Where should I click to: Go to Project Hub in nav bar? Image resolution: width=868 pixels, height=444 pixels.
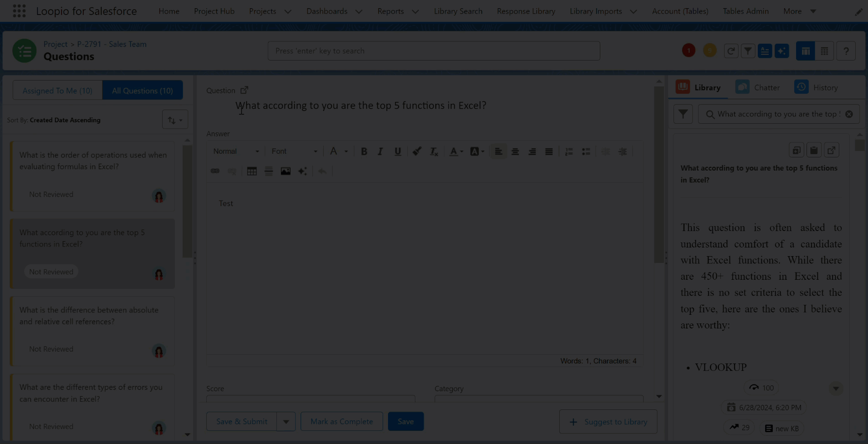pos(214,11)
